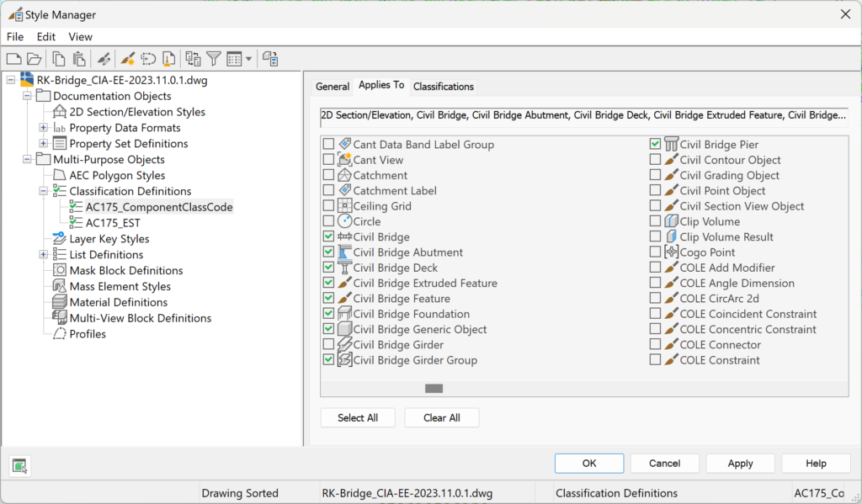Open the Views dropdown arrow in toolbar

point(249,59)
